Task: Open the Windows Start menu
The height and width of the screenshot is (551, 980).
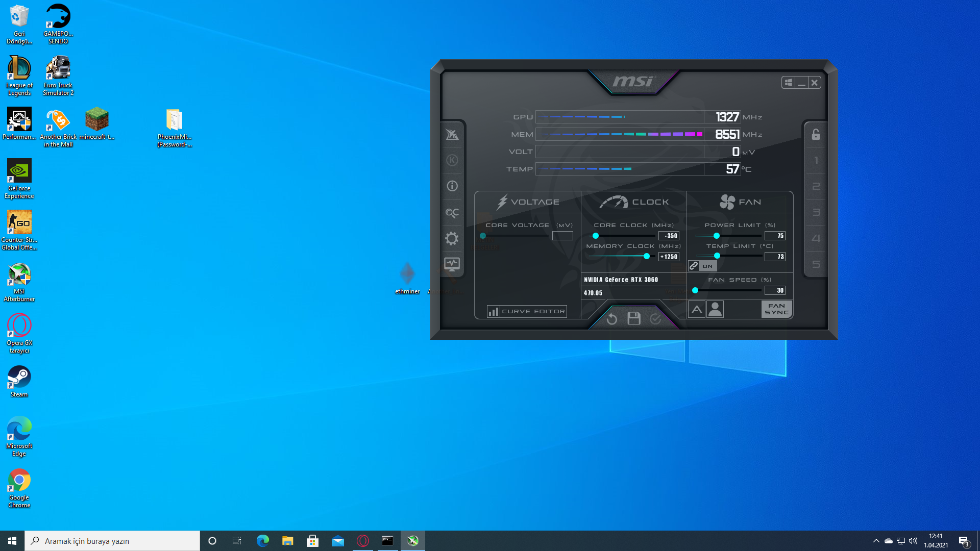Action: point(12,541)
